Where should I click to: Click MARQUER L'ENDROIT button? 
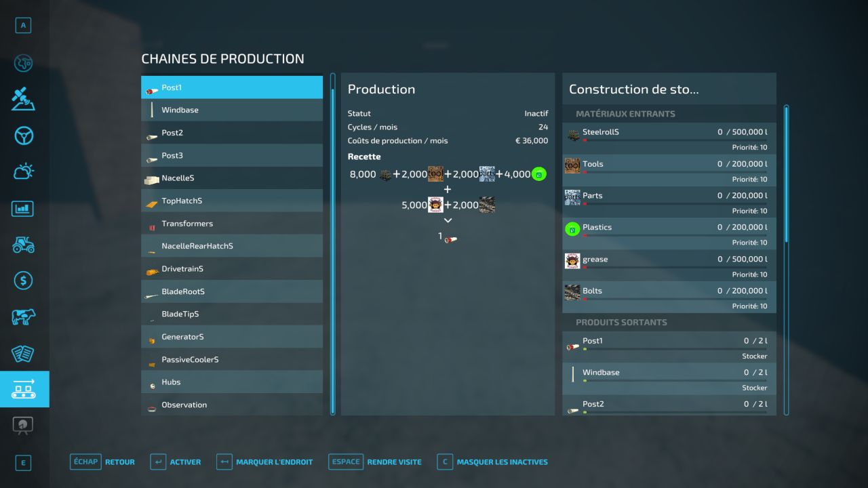pyautogui.click(x=264, y=462)
